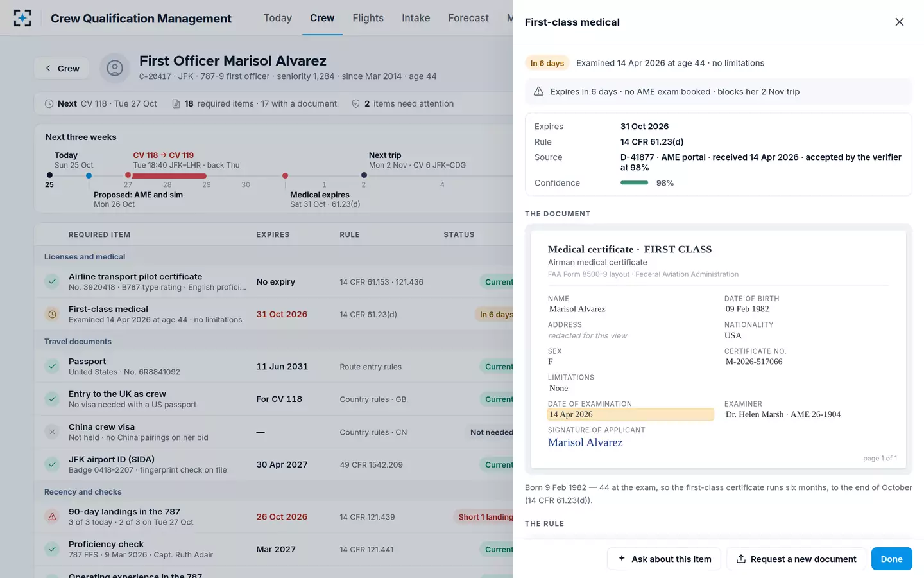
Task: Click the check icon for Proficiency check
Action: [x=52, y=549]
